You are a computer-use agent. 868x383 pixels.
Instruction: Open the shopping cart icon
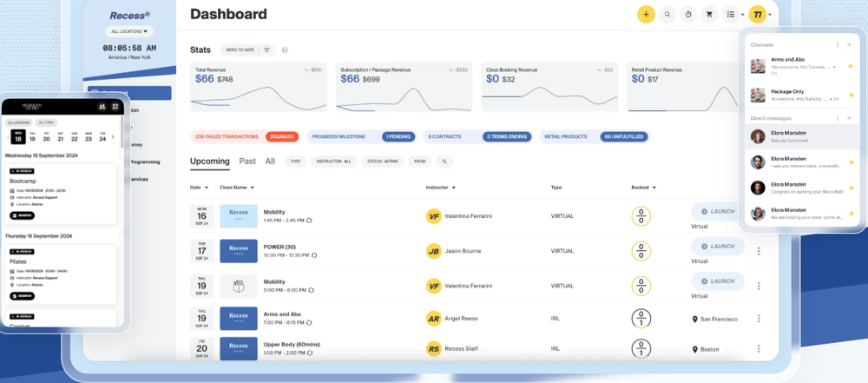coord(709,15)
